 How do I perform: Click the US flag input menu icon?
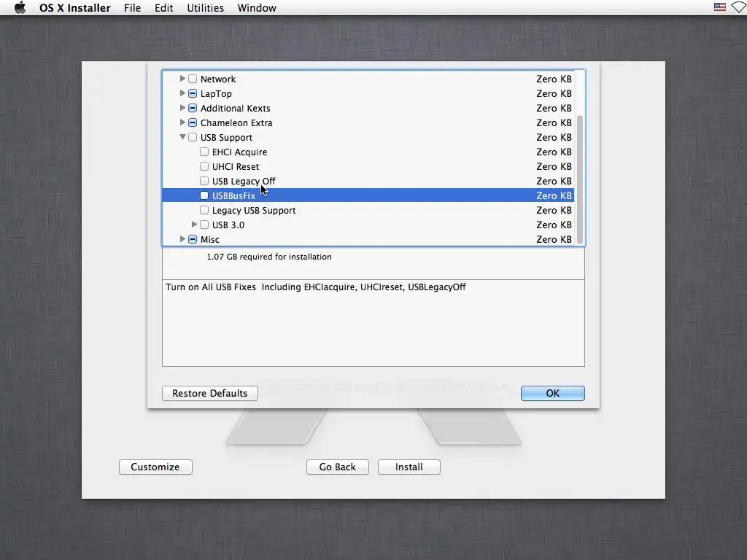(719, 7)
